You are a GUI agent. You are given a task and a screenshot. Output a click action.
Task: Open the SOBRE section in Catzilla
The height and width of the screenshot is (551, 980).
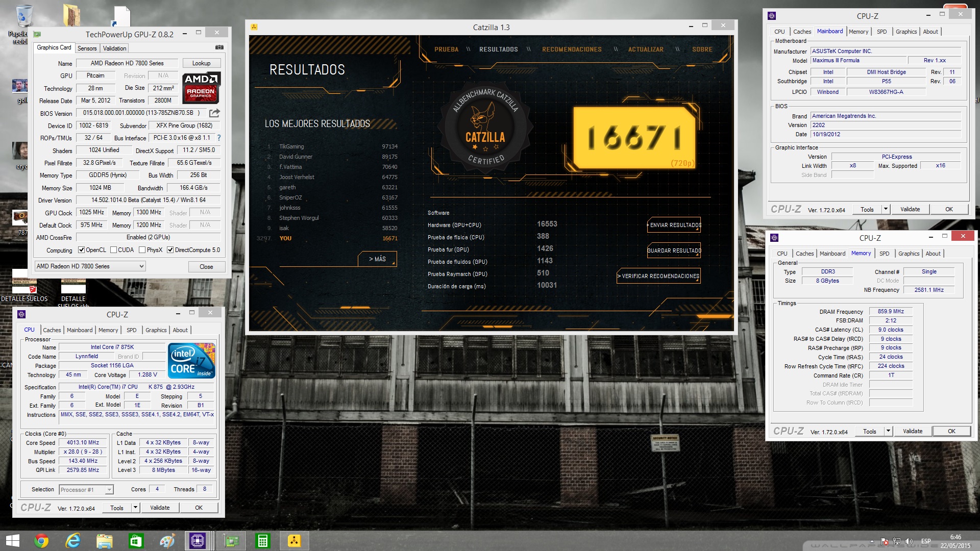[702, 49]
